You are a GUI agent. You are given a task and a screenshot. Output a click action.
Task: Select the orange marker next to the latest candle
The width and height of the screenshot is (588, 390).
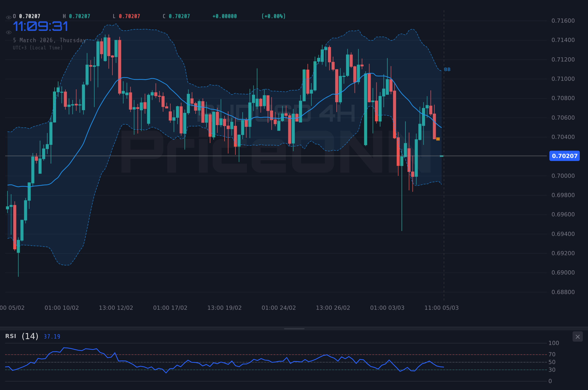click(x=438, y=139)
